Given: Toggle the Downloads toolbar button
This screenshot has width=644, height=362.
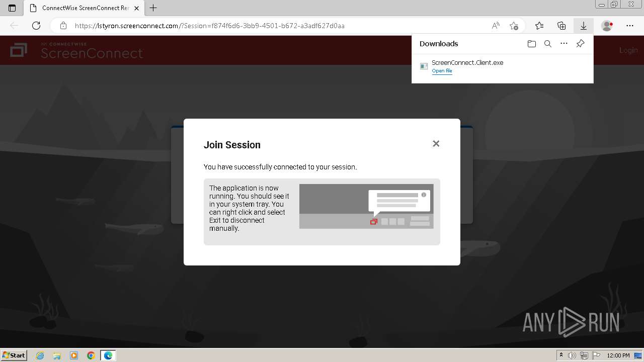Looking at the screenshot, I should (584, 26).
